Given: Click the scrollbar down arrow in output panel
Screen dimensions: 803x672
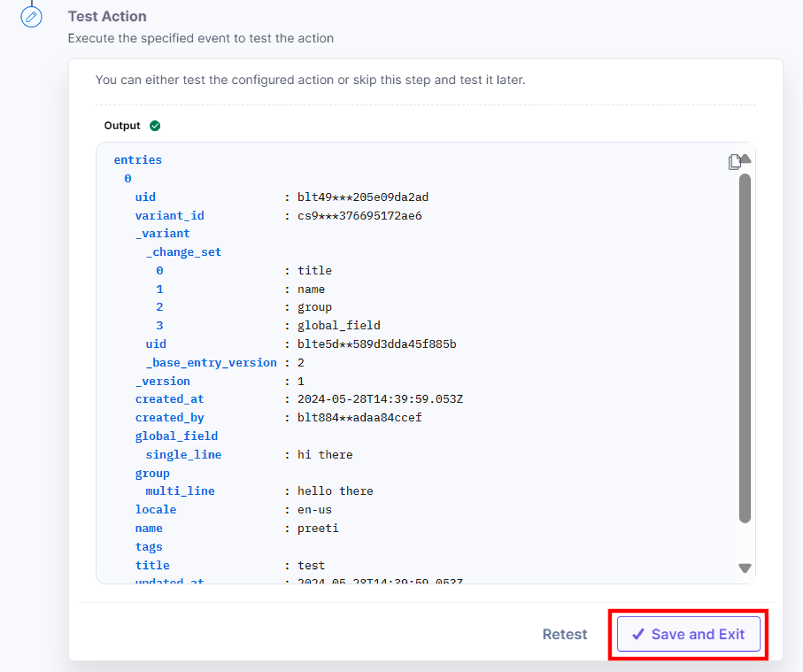Looking at the screenshot, I should pos(745,568).
